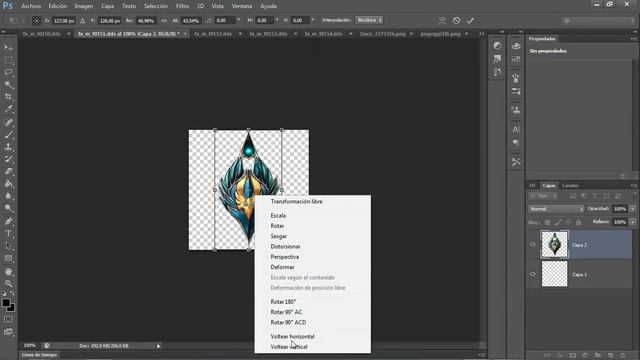Show more document tabs double arrow
Screen dimensions: 640x360
(482, 34)
